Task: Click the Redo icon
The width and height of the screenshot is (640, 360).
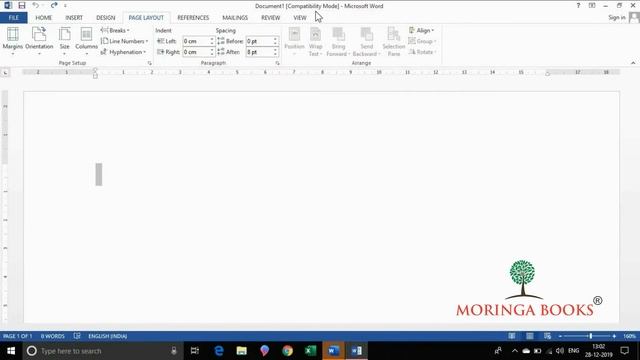Action: coord(54,6)
